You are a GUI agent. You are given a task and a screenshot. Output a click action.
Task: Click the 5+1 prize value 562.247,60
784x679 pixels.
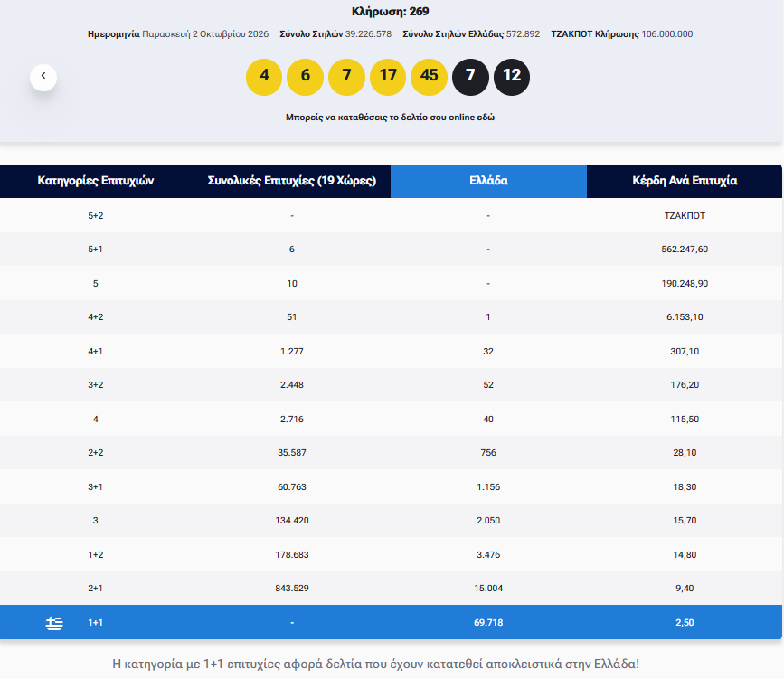click(685, 249)
